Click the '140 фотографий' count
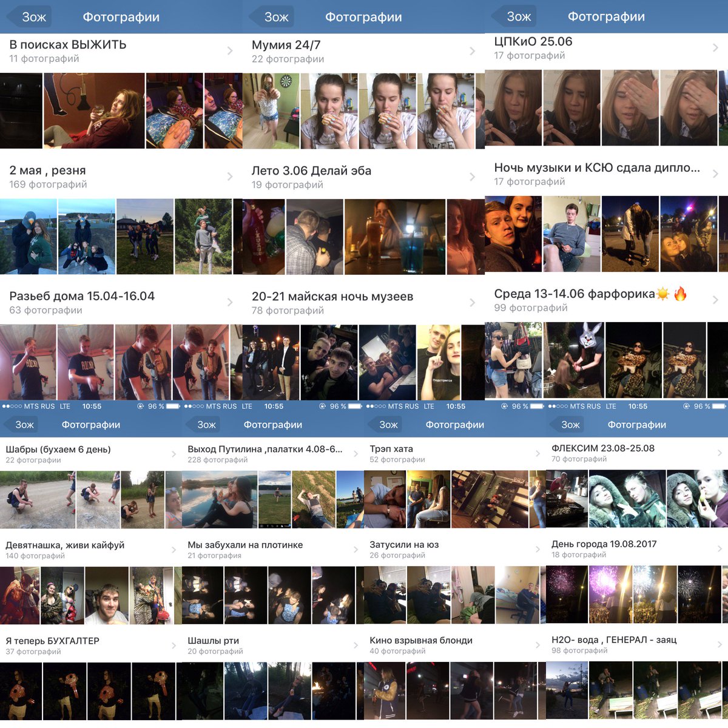The image size is (728, 728). click(x=35, y=556)
